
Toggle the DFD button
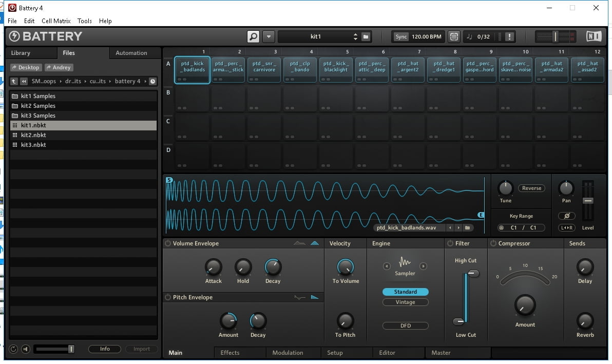[x=405, y=326]
